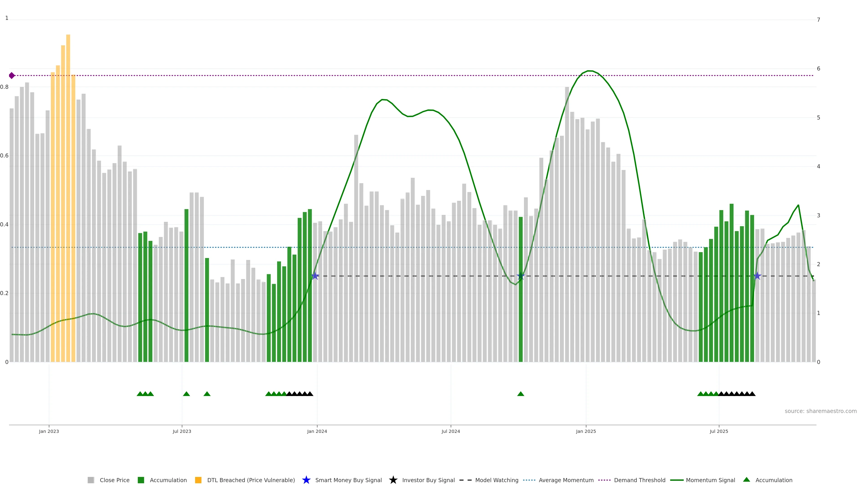Click the blue star marker near Jan 2024
The width and height of the screenshot is (868, 488).
point(315,276)
